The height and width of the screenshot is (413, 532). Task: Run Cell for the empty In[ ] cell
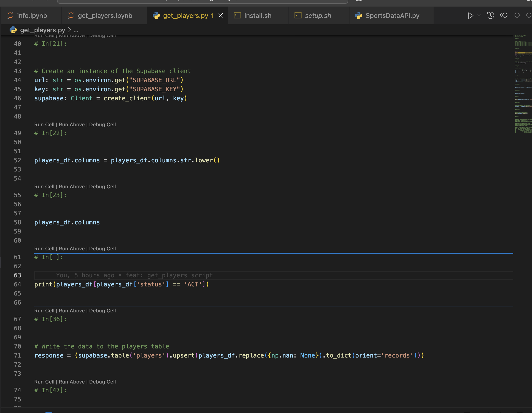pyautogui.click(x=44, y=249)
